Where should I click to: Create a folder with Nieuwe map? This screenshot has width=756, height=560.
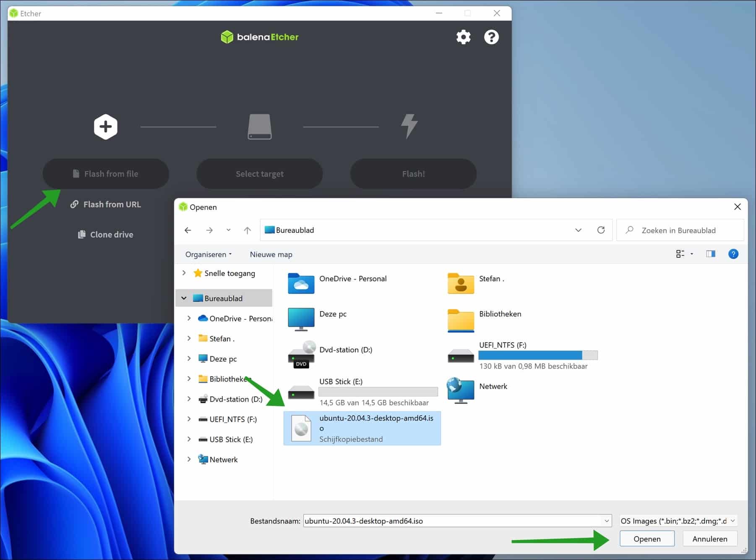271,254
